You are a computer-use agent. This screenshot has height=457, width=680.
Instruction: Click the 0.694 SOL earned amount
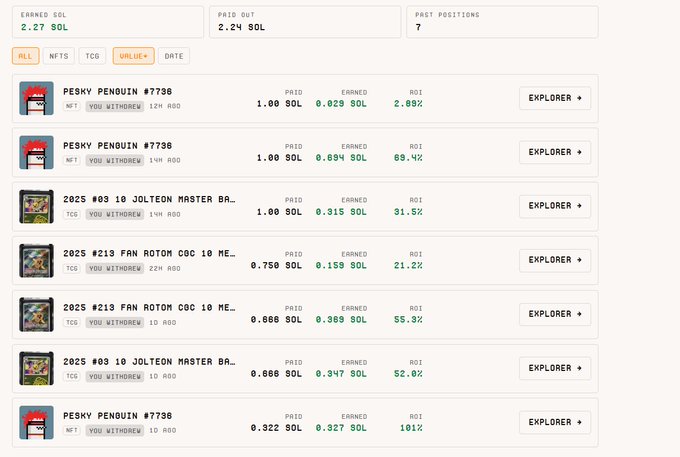pos(341,158)
